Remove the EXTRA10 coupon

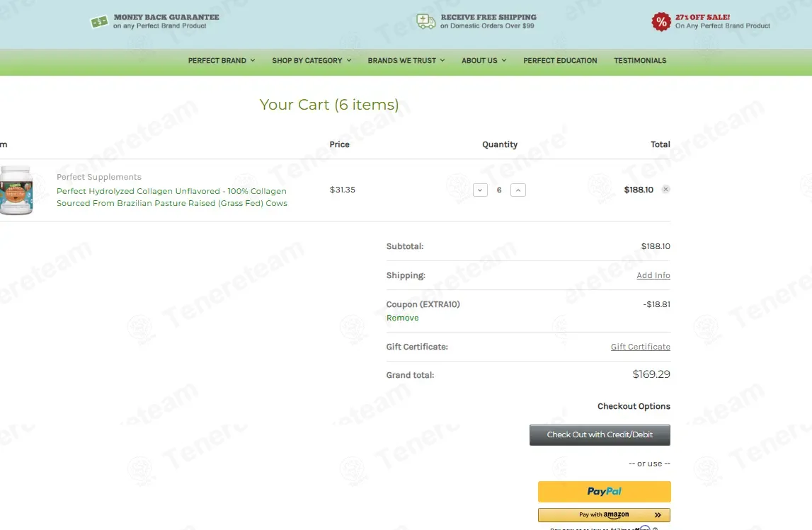tap(402, 318)
